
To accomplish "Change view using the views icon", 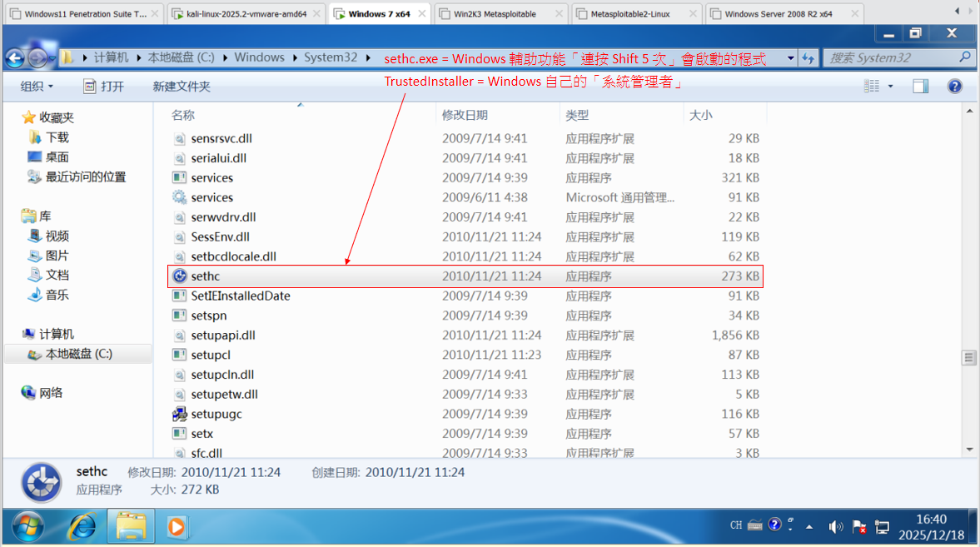I will pyautogui.click(x=872, y=87).
